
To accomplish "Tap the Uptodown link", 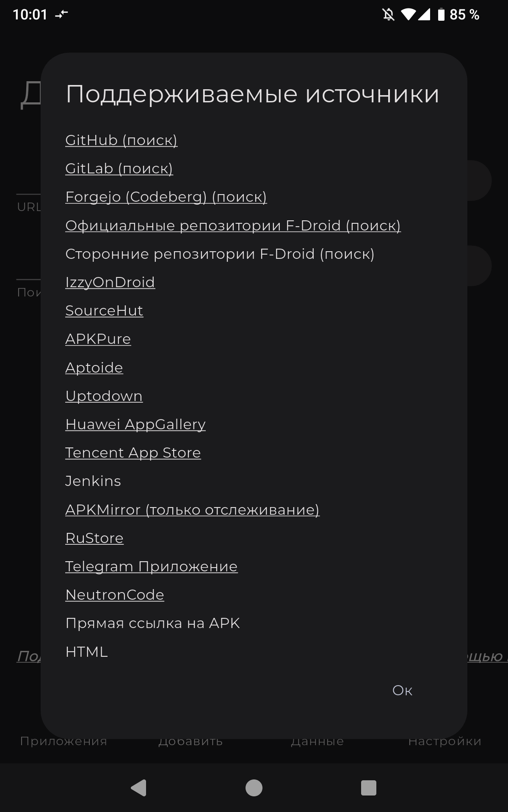I will 104,396.
